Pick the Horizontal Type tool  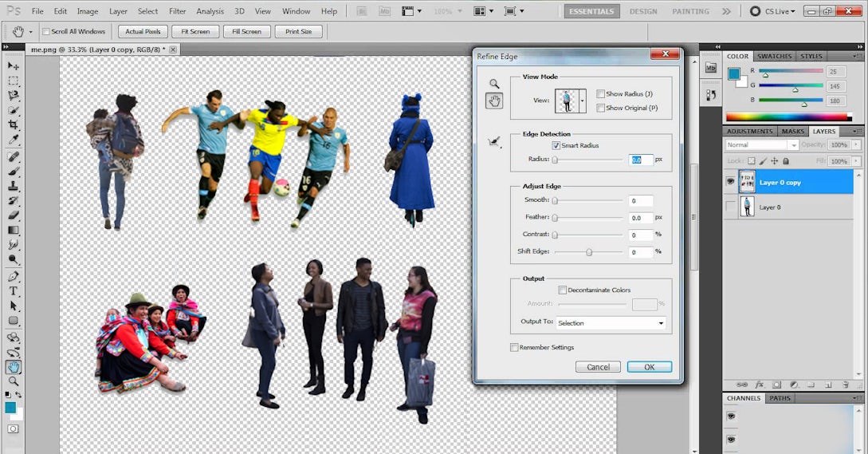pyautogui.click(x=14, y=291)
